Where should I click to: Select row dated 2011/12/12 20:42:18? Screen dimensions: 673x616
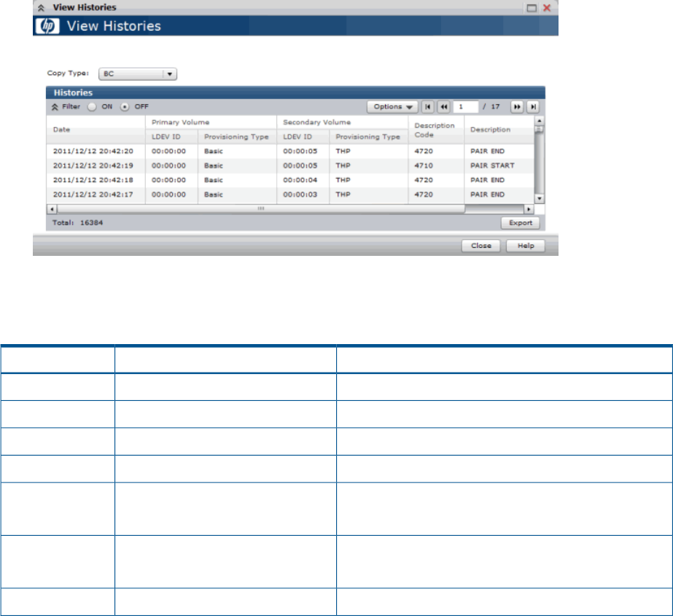[x=290, y=180]
